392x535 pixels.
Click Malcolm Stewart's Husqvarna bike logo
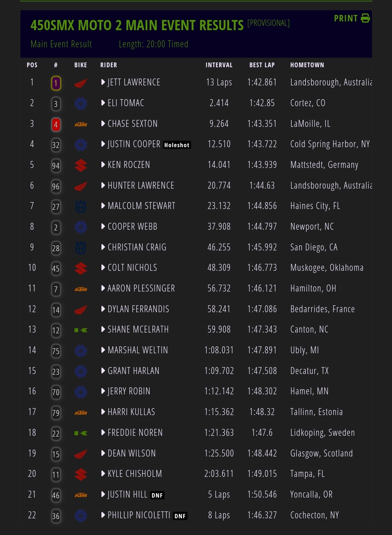[x=81, y=207]
